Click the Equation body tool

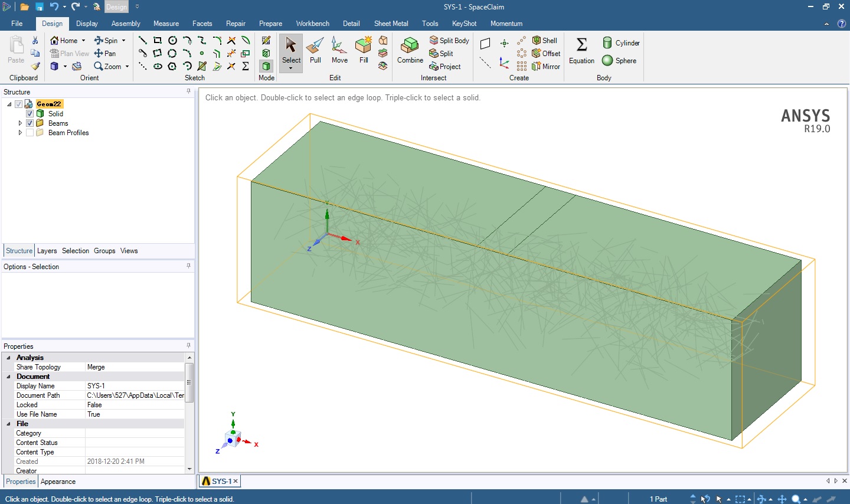pyautogui.click(x=581, y=51)
